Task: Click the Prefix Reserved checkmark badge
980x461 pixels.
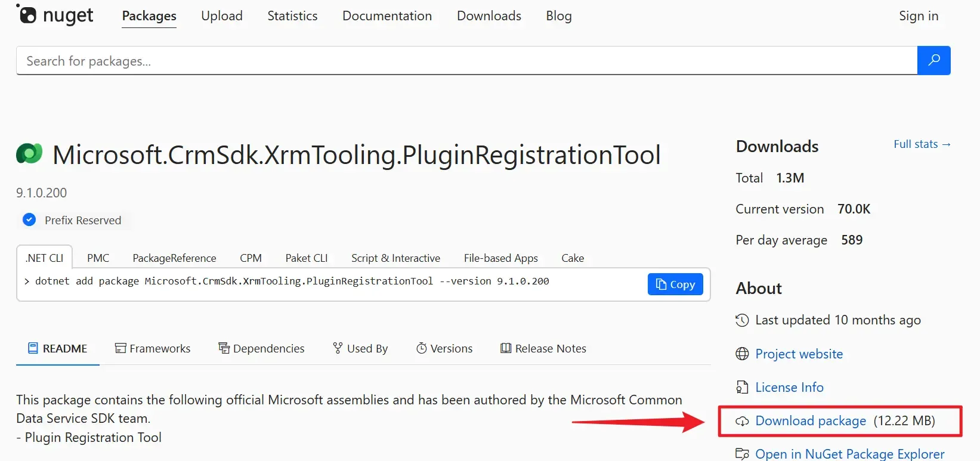Action: pyautogui.click(x=29, y=220)
